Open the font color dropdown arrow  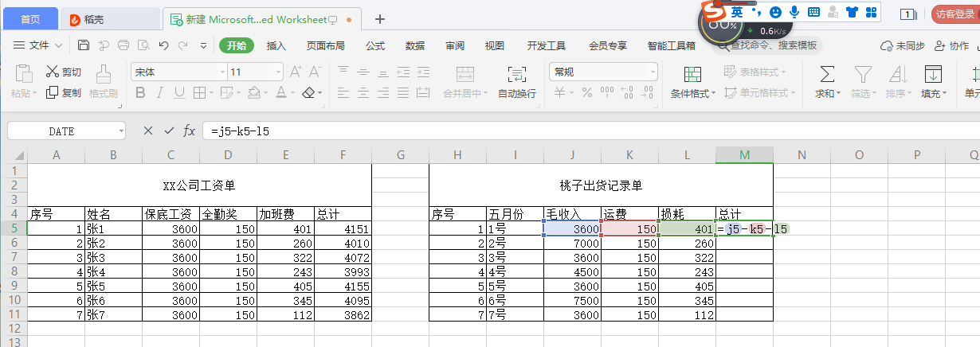(292, 94)
